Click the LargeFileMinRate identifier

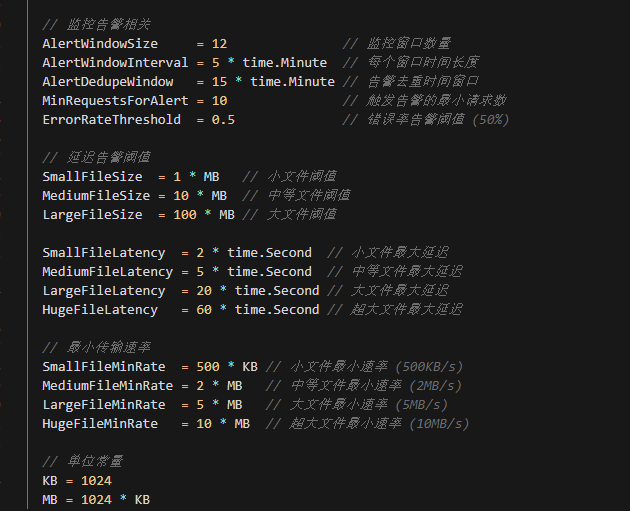[x=104, y=405]
